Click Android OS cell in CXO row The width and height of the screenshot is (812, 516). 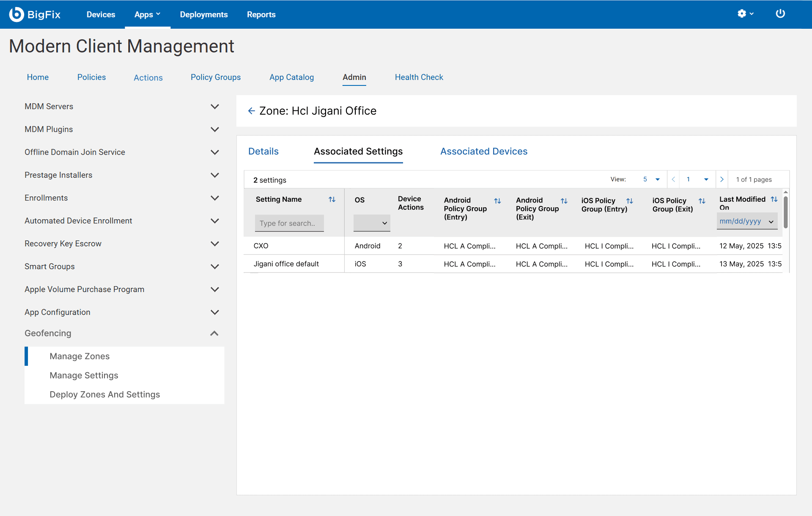pyautogui.click(x=368, y=246)
